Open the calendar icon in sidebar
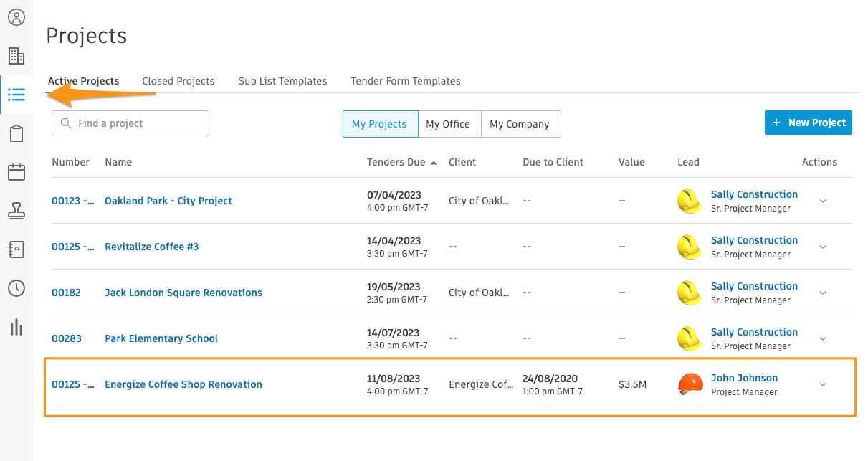This screenshot has width=868, height=461. (16, 172)
